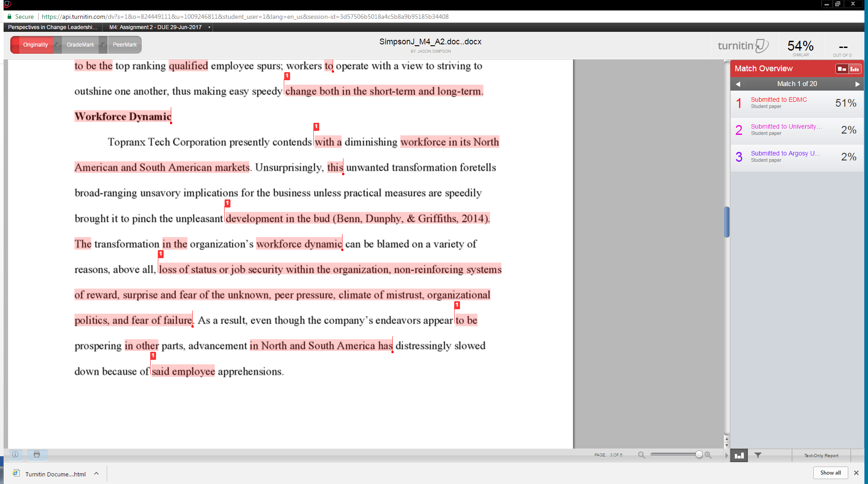
Task: Select the zoom-in magnifier icon
Action: pyautogui.click(x=708, y=455)
